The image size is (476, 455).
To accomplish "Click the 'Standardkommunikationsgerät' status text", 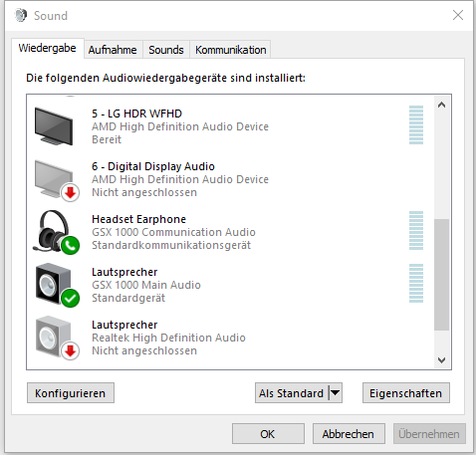I will click(x=171, y=245).
